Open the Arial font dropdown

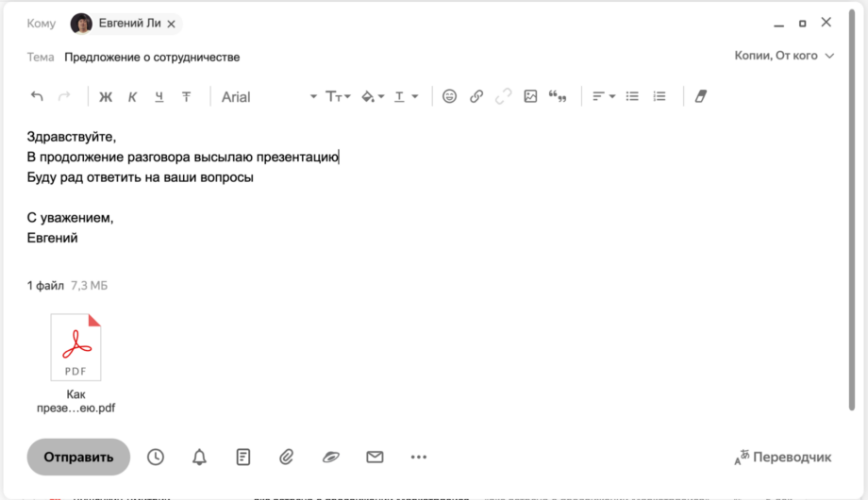269,96
